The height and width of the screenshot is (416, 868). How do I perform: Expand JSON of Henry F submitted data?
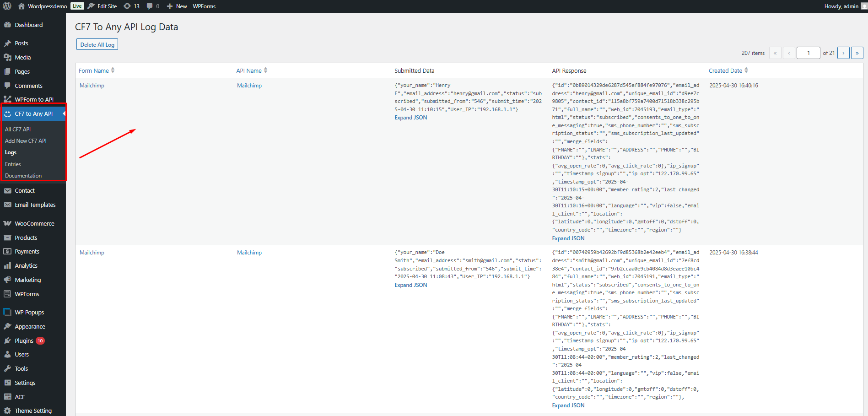[411, 118]
